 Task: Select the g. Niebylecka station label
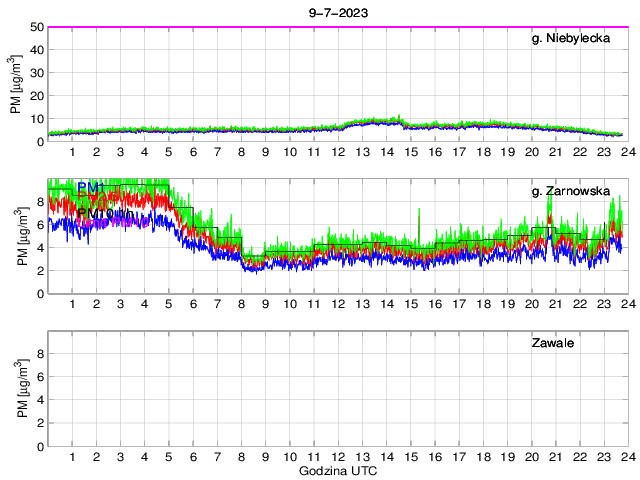pos(570,39)
